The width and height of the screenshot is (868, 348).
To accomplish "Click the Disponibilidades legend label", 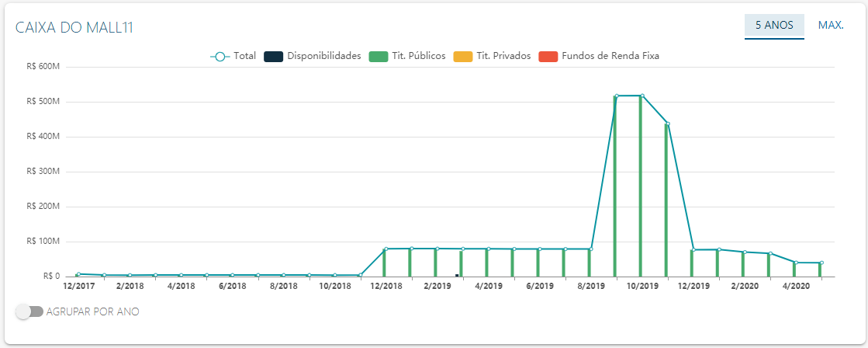I will [324, 56].
